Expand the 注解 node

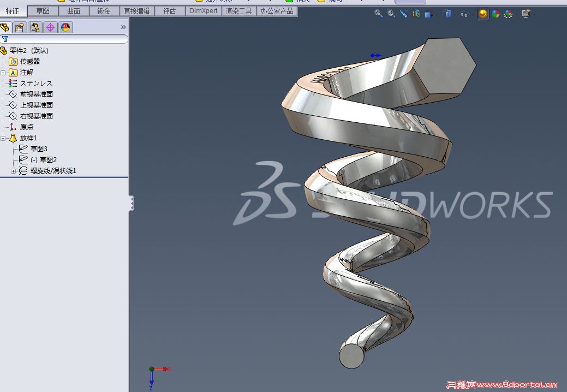pyautogui.click(x=3, y=73)
